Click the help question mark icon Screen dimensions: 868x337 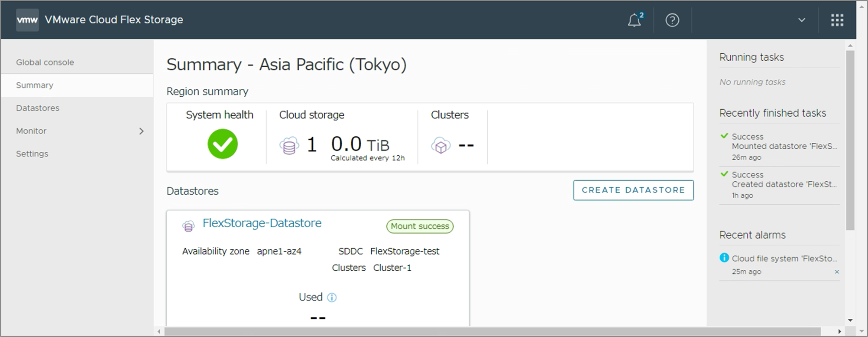tap(672, 20)
